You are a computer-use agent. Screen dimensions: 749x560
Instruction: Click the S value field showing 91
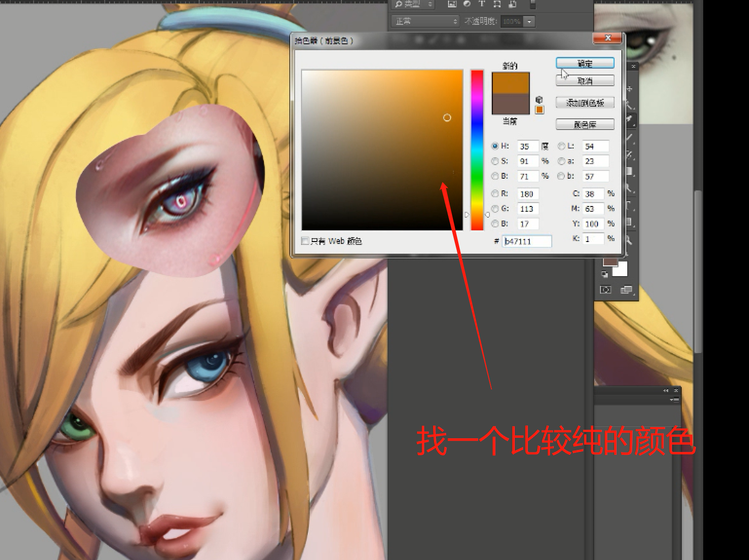tap(528, 161)
